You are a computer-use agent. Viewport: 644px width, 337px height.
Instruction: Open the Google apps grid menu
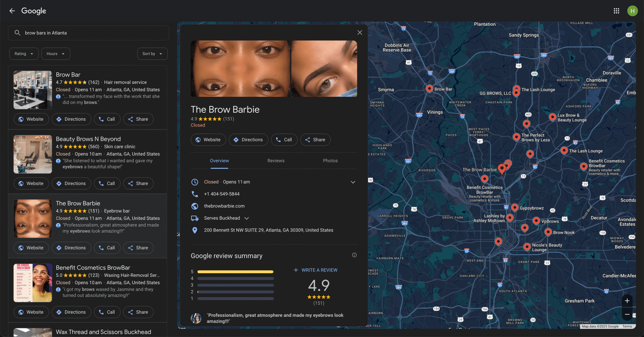click(x=616, y=11)
